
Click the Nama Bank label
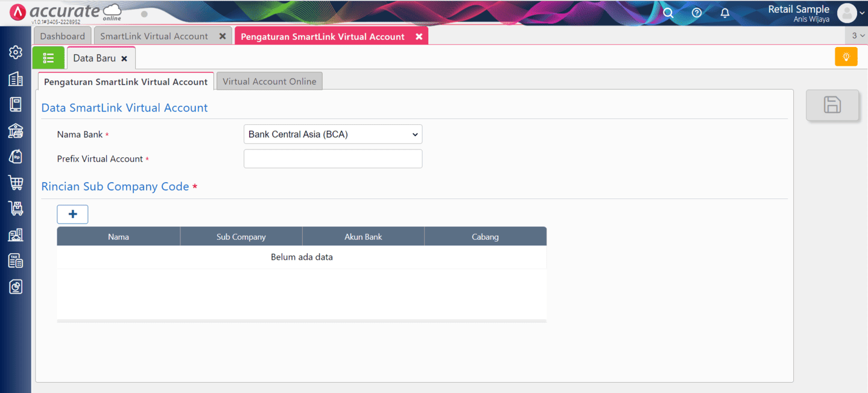80,134
